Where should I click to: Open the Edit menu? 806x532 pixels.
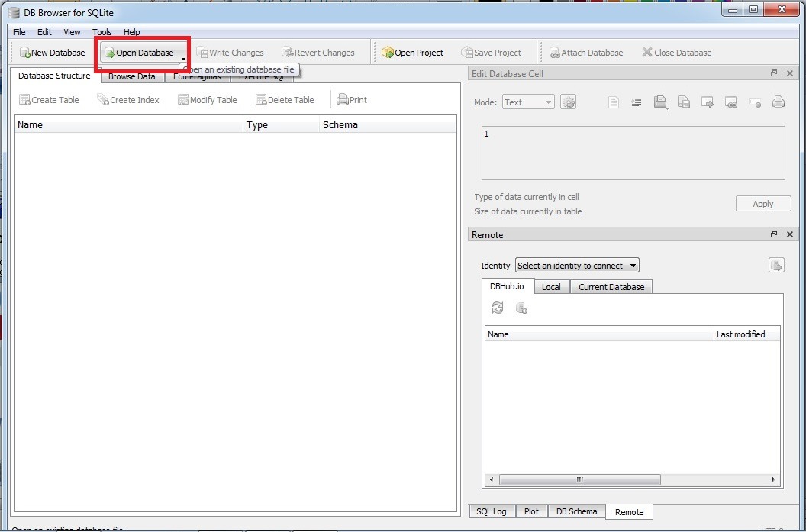[x=45, y=32]
